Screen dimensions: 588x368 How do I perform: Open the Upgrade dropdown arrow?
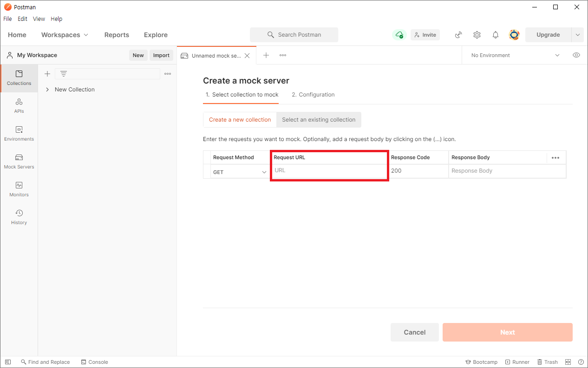coord(578,35)
